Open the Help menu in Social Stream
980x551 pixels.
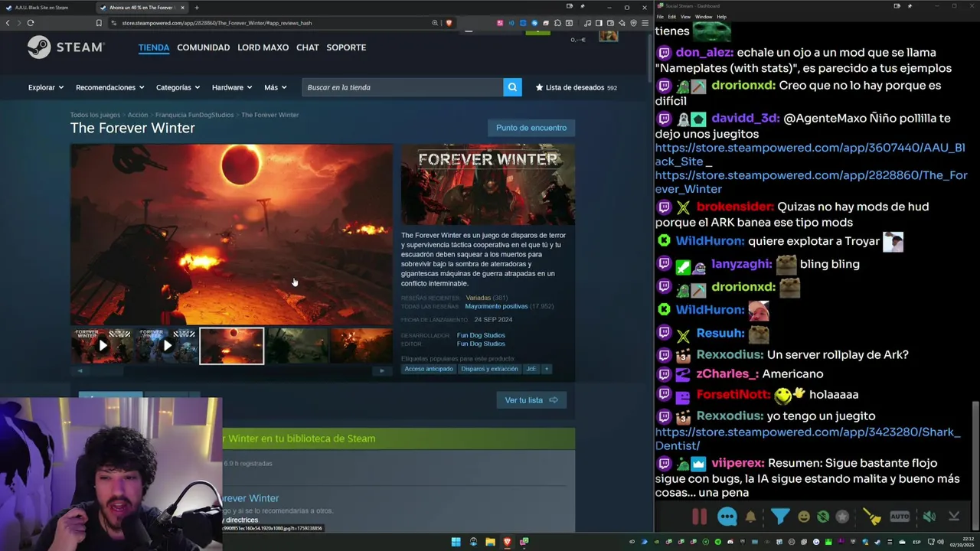click(721, 17)
